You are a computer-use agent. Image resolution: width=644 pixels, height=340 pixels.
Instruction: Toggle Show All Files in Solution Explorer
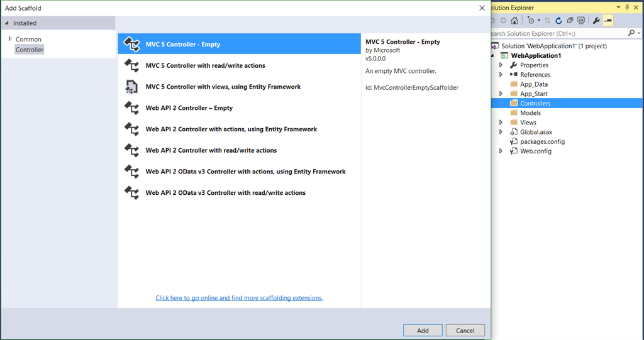point(581,21)
